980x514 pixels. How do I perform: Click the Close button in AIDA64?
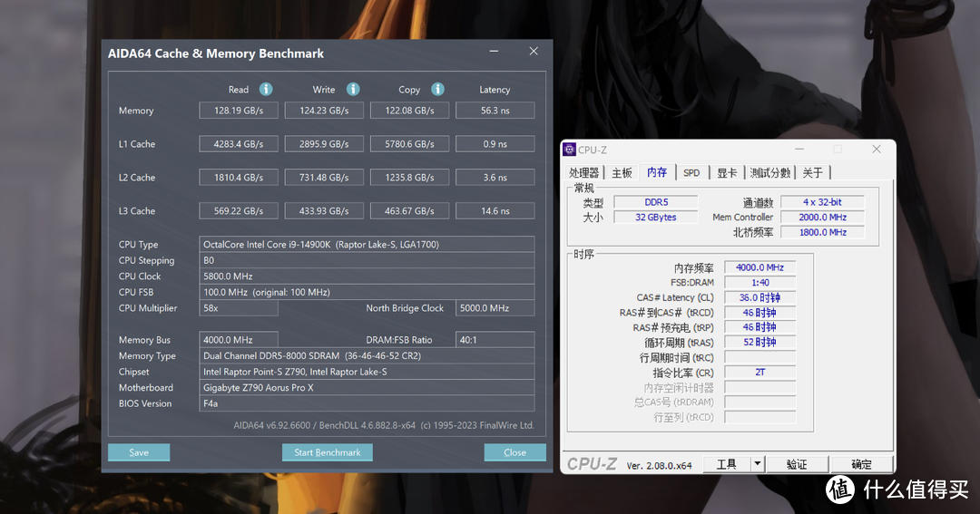point(515,452)
